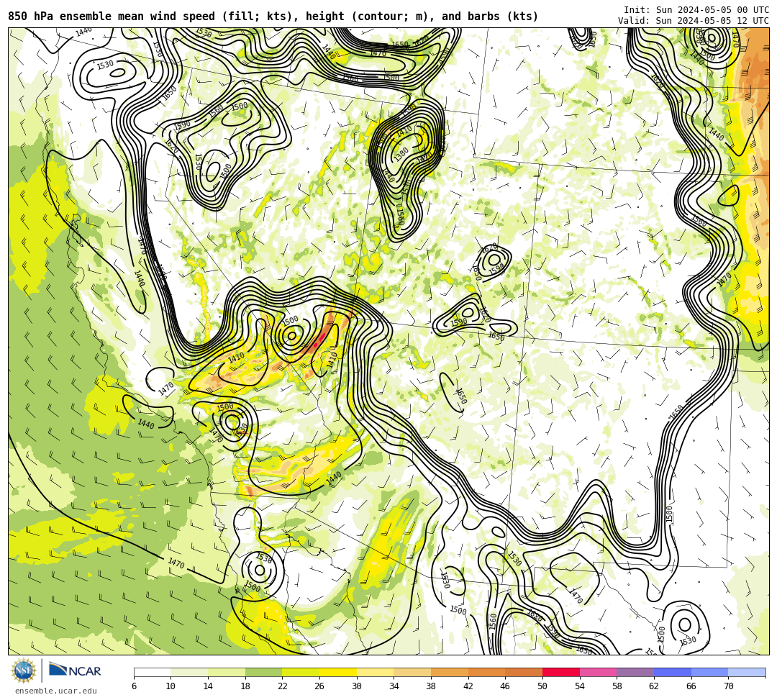777x700 pixels.
Task: Click the 1380 height contour label
Action: 401,154
